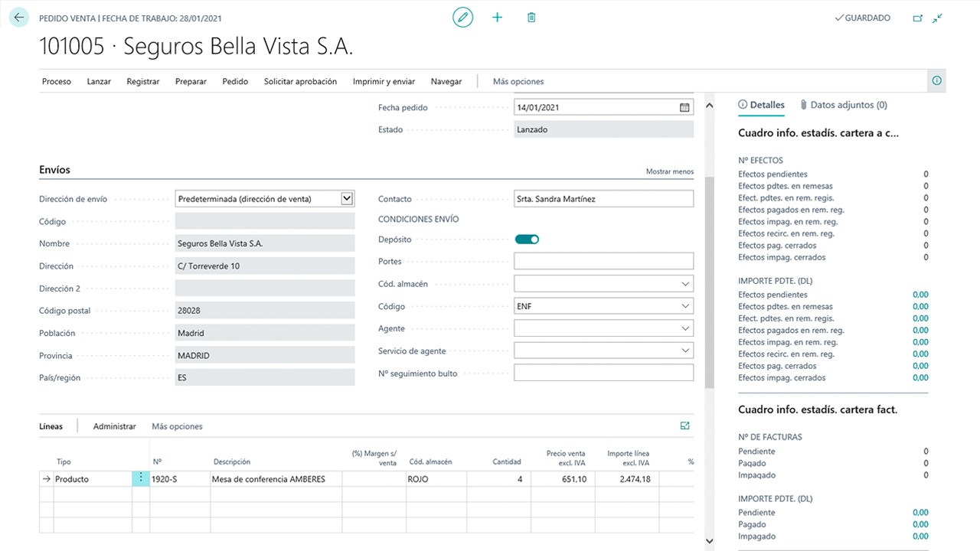980x551 pixels.
Task: Open row options for Producto line
Action: (141, 478)
